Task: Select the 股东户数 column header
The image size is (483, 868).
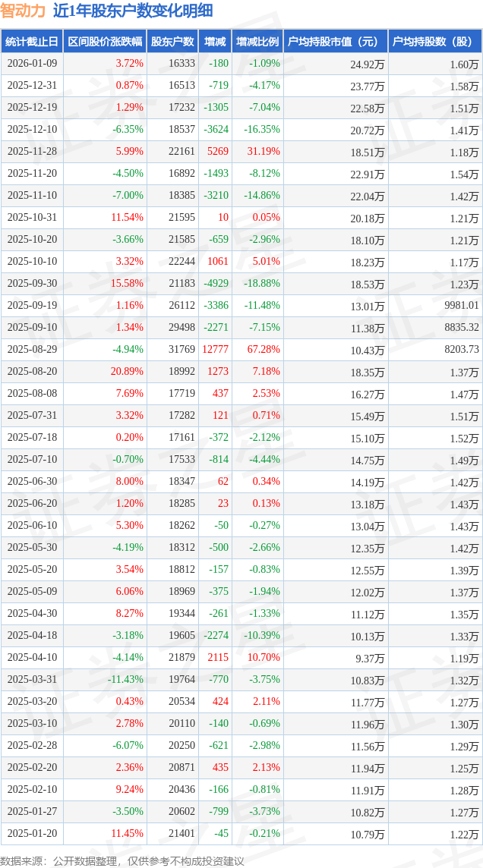Action: 172,42
